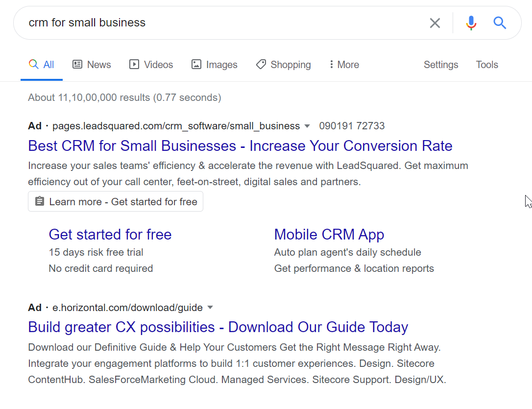532x409 pixels.
Task: Submit search using the magnifier icon
Action: click(500, 23)
